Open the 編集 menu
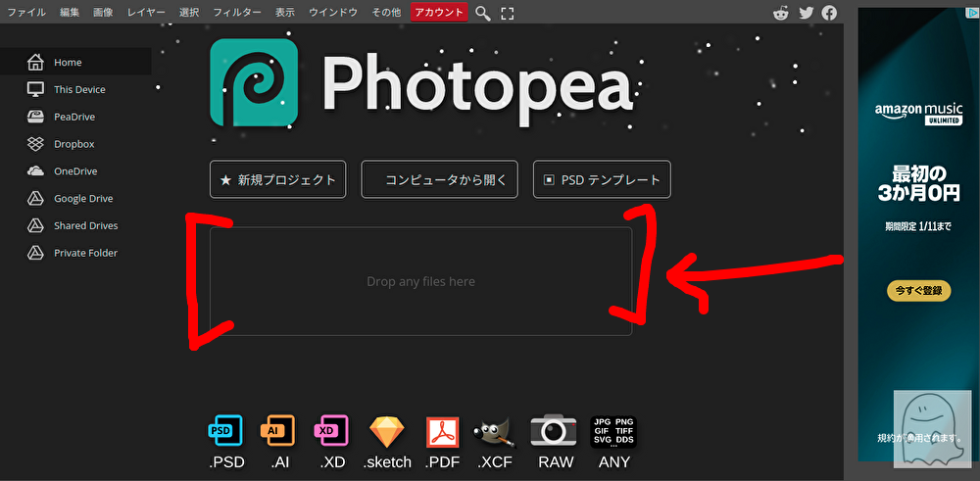 [x=70, y=12]
